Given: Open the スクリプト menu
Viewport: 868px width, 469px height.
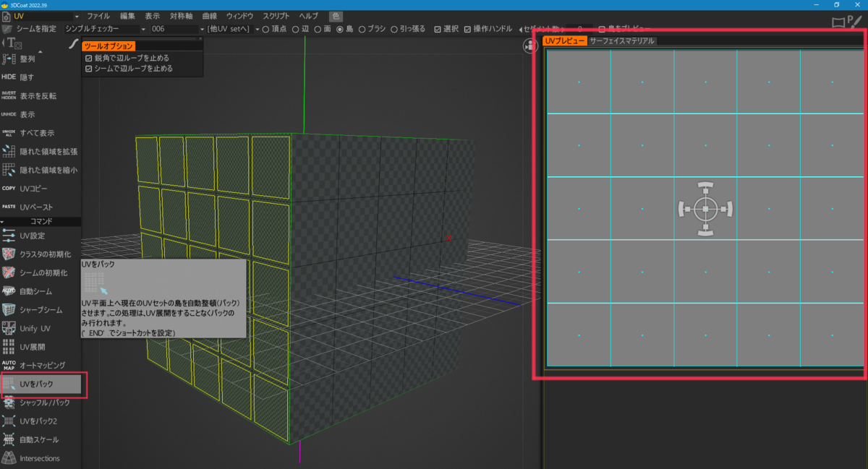Looking at the screenshot, I should pos(277,16).
